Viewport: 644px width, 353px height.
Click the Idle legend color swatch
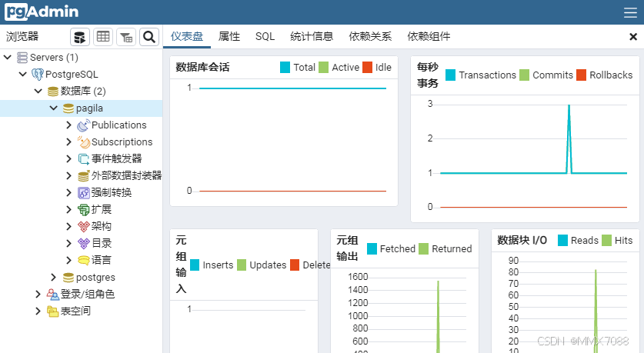[367, 68]
